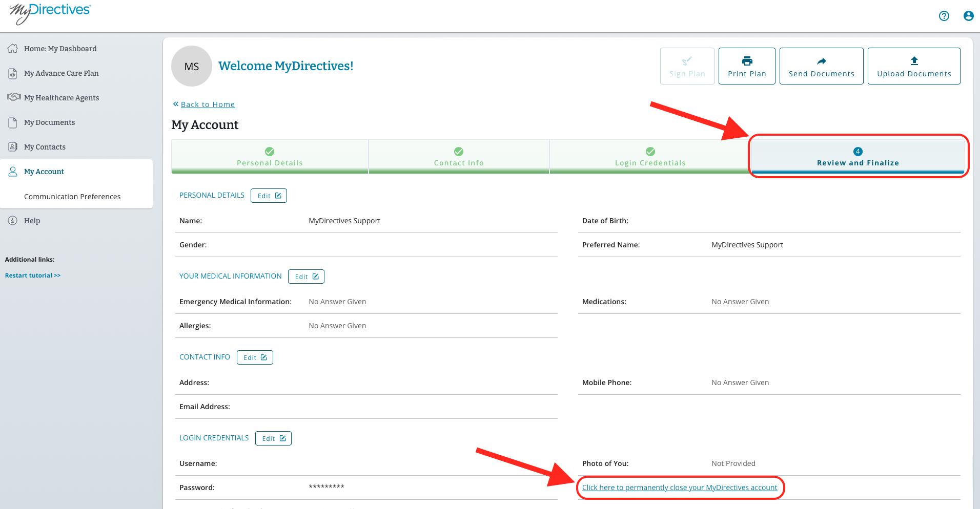This screenshot has height=509, width=980.
Task: Click the Advance Care Plan document icon
Action: tap(13, 73)
